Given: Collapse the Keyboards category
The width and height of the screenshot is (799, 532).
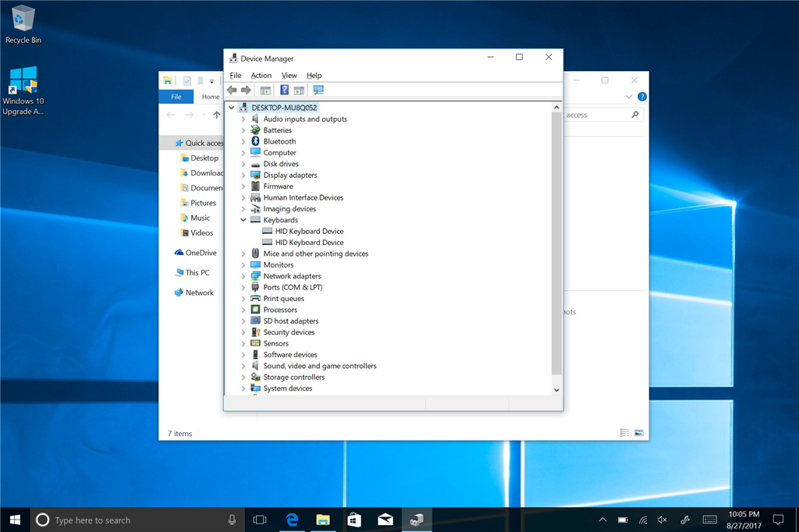Looking at the screenshot, I should pyautogui.click(x=243, y=220).
